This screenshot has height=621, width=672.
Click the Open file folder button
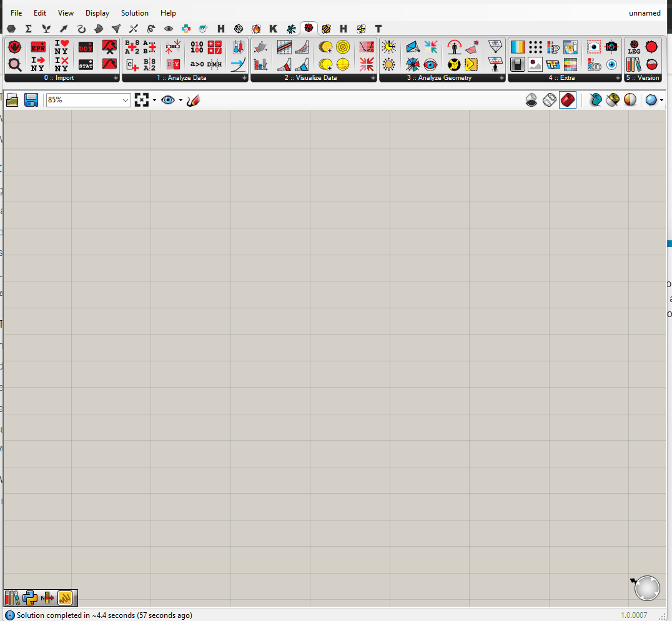[12, 100]
